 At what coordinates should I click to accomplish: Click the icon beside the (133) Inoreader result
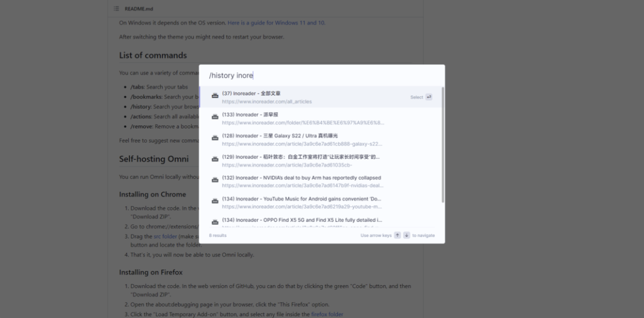(215, 117)
